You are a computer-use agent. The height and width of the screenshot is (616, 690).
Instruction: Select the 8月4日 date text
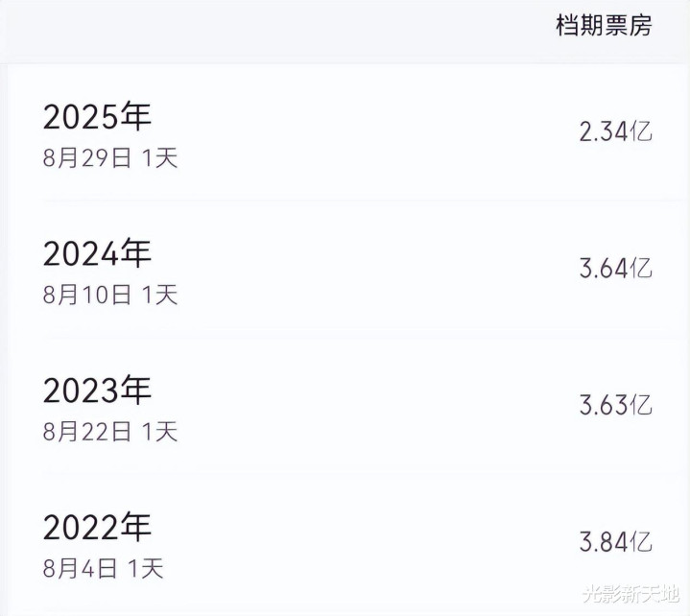(80, 568)
